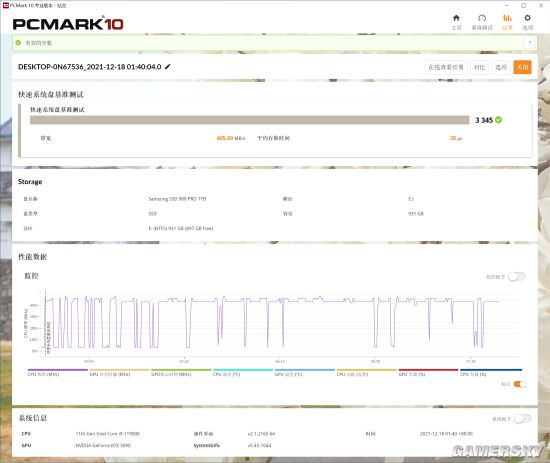Viewport: 550px width, 463px height.
Task: Toggle the monitoring details switch
Action: coord(517,276)
